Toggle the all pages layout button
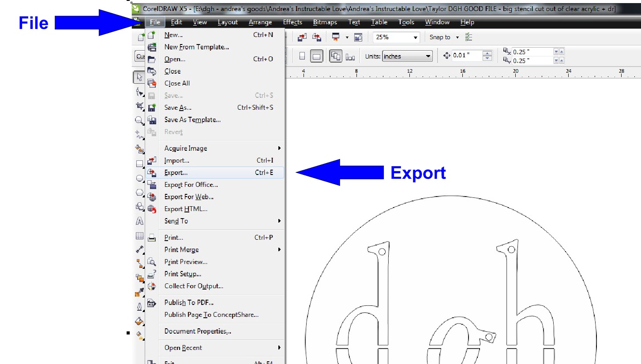This screenshot has width=641, height=364. (x=336, y=56)
